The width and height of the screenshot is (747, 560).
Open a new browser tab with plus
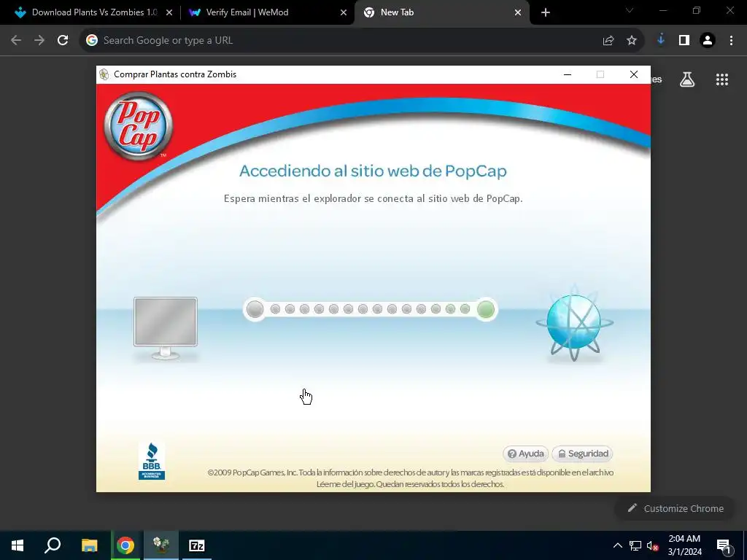546,13
